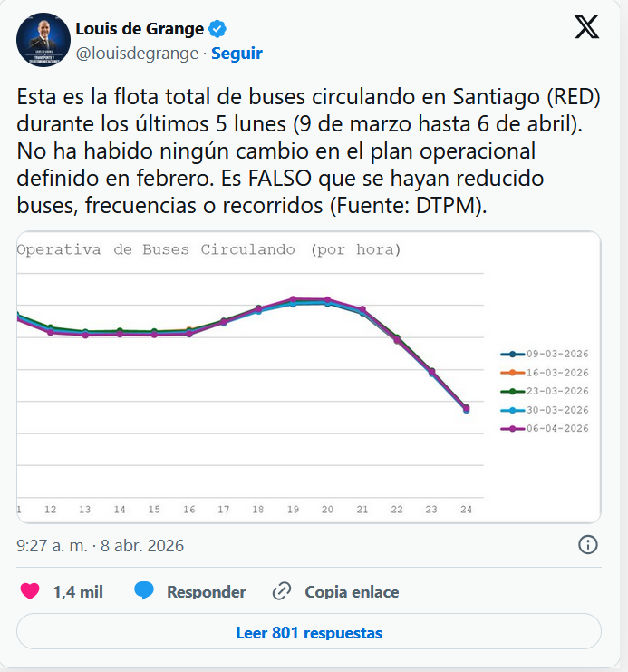Viewport: 628px width, 672px height.
Task: Click the Responder button label
Action: point(206,592)
